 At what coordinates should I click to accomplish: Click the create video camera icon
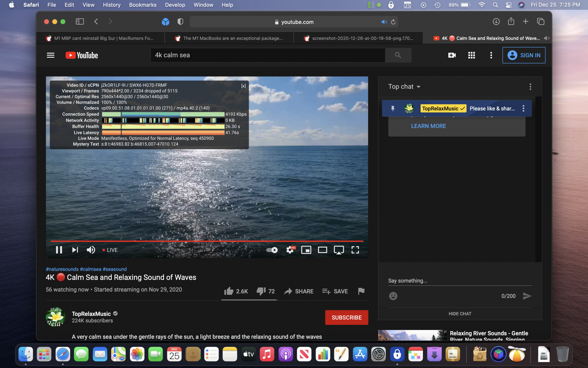(452, 55)
